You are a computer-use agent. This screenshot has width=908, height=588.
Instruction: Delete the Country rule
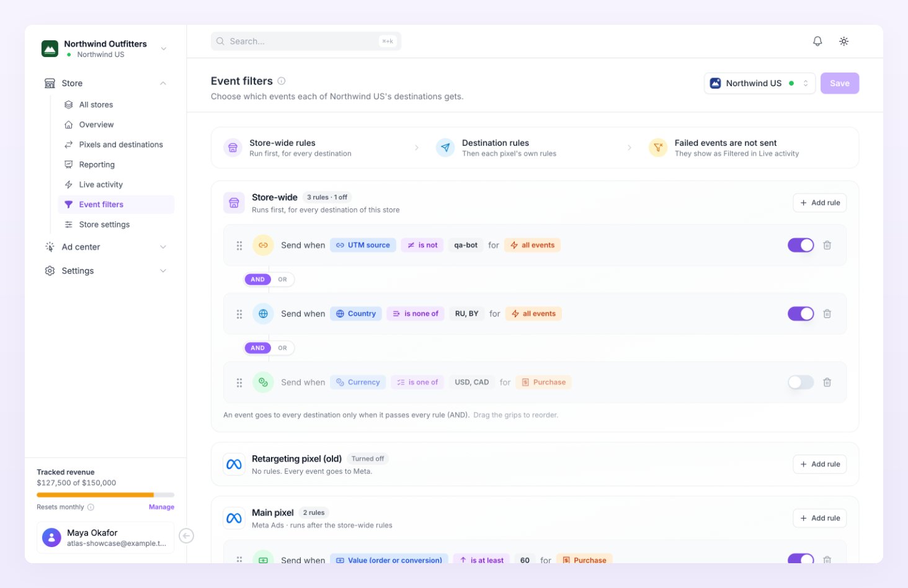tap(827, 314)
